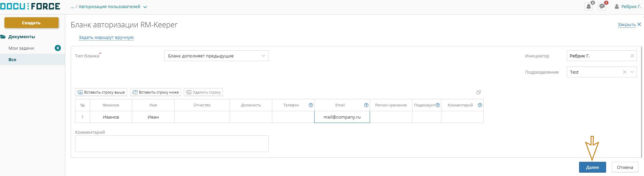Viewport: 644px width, 176px height.
Task: Click the Отмена button
Action: pyautogui.click(x=625, y=167)
